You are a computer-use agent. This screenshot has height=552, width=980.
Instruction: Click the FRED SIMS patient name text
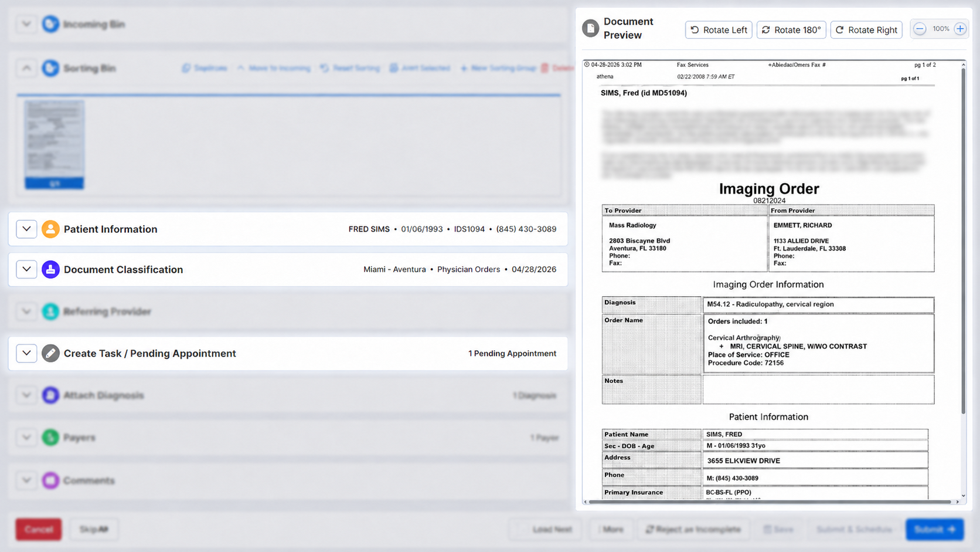(x=369, y=229)
